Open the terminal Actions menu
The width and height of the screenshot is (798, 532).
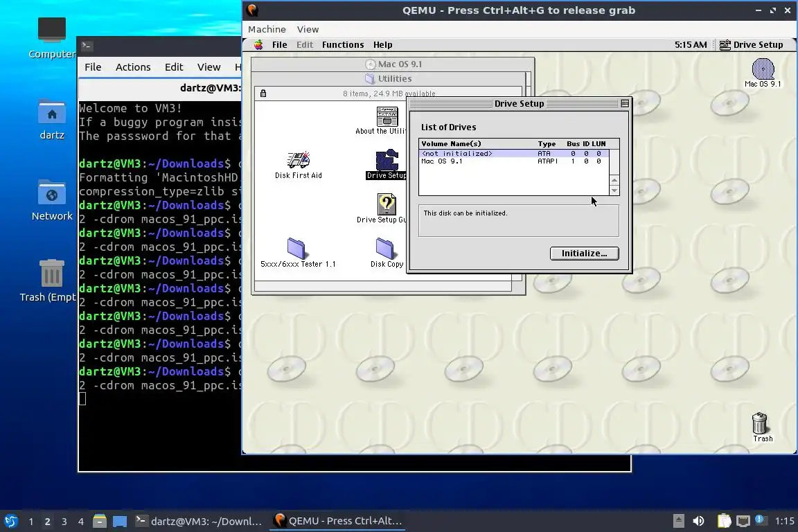pos(133,67)
